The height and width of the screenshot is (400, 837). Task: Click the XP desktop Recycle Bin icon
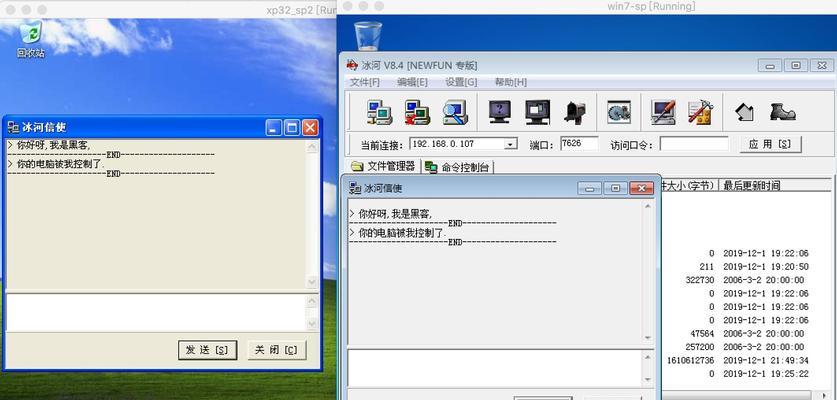[x=30, y=33]
